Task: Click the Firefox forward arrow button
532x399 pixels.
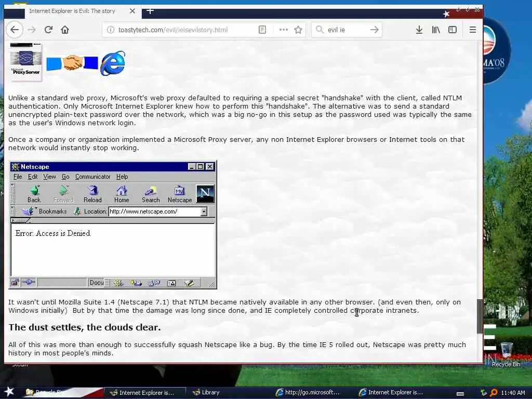Action: click(x=32, y=30)
